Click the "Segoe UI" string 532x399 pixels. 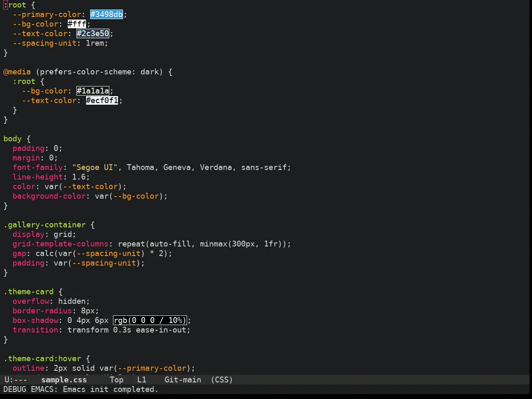coord(95,167)
